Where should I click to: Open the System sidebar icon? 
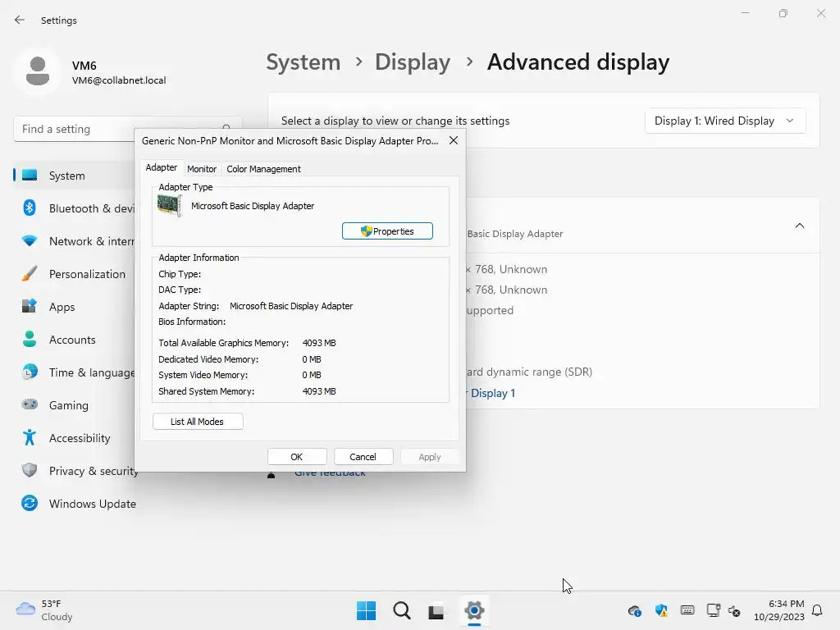30,176
